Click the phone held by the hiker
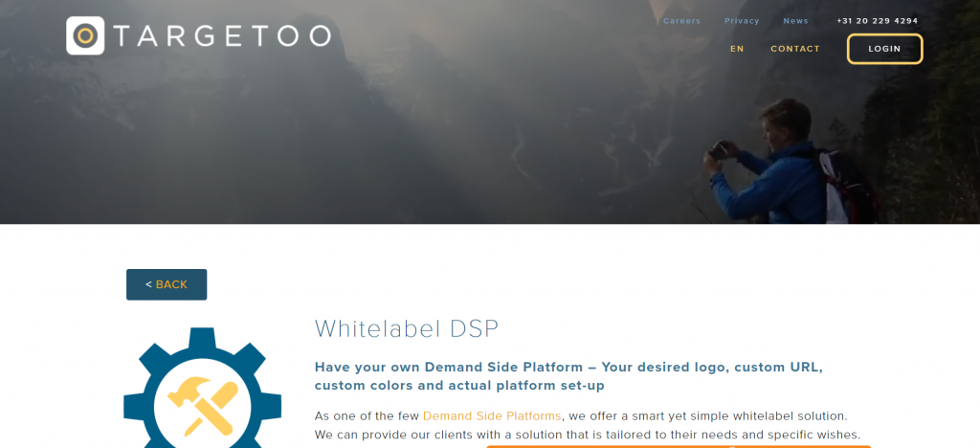The image size is (980, 448). click(718, 150)
